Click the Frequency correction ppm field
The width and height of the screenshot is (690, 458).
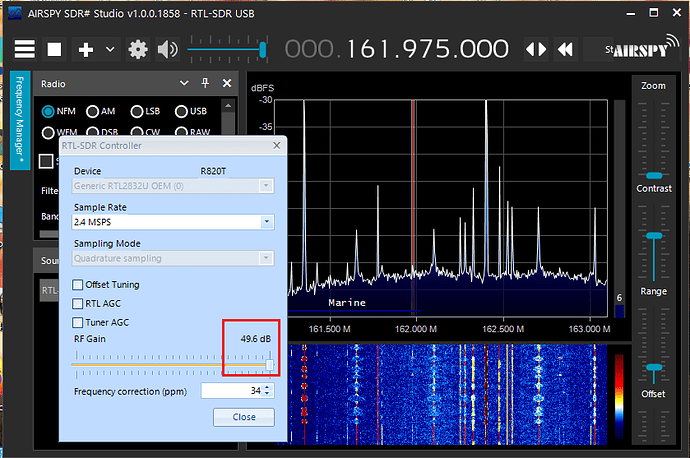pyautogui.click(x=232, y=391)
